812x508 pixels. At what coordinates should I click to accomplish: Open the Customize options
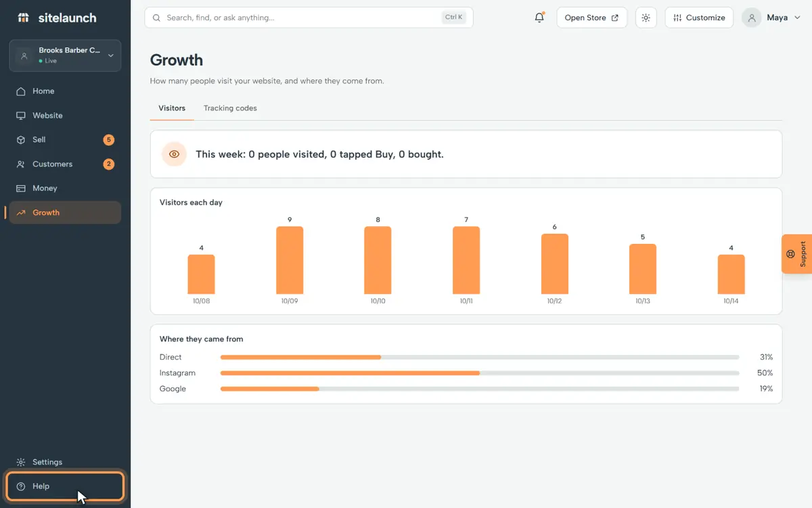(x=699, y=18)
